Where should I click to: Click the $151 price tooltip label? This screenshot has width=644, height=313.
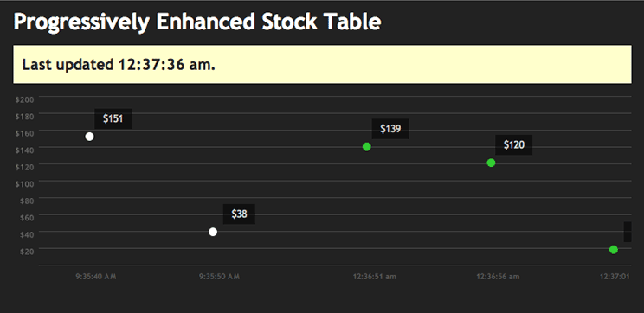click(113, 119)
